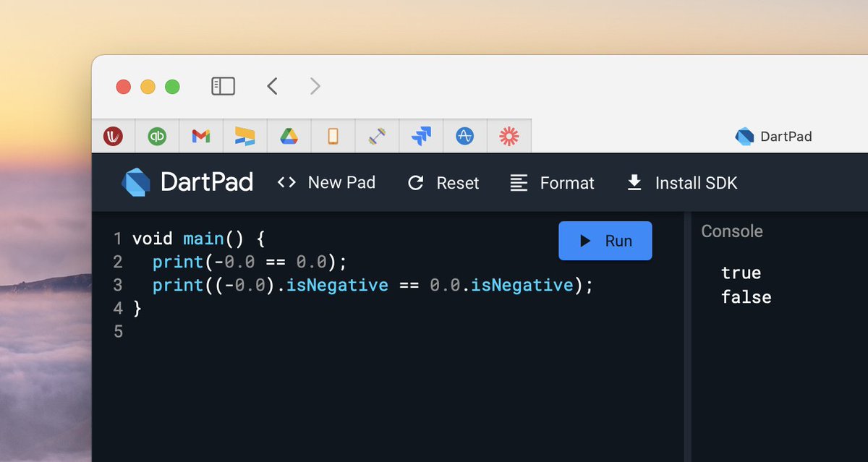
Task: Open the dumbbell bookmark icon
Action: 377,135
